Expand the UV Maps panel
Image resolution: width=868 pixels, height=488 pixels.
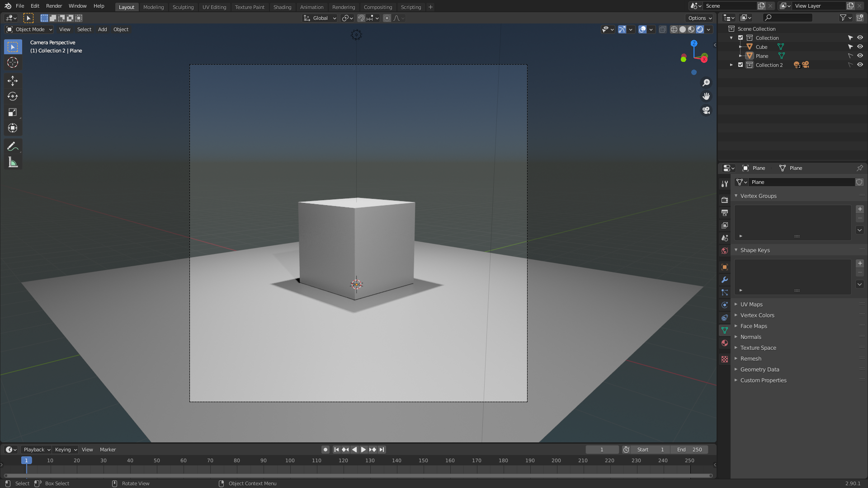751,304
